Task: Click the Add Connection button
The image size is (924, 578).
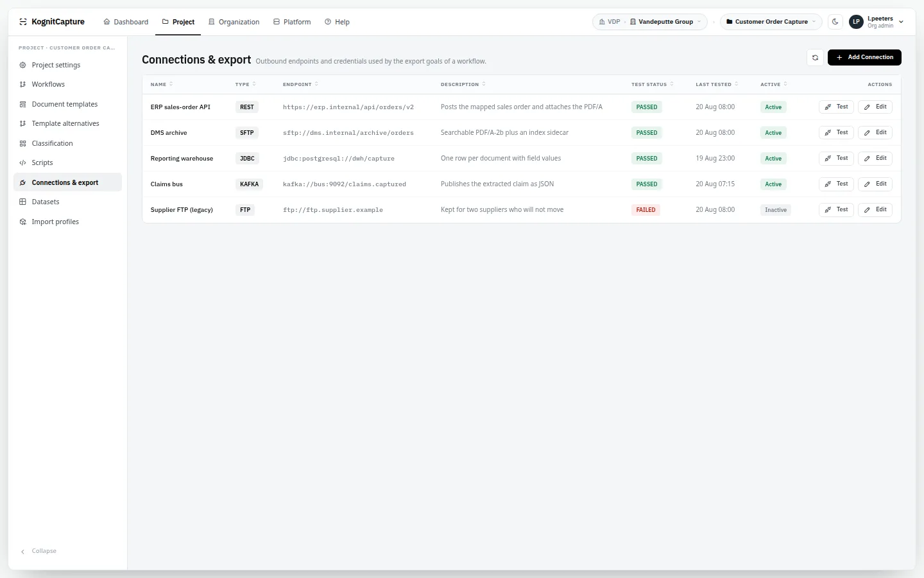Action: pyautogui.click(x=864, y=57)
